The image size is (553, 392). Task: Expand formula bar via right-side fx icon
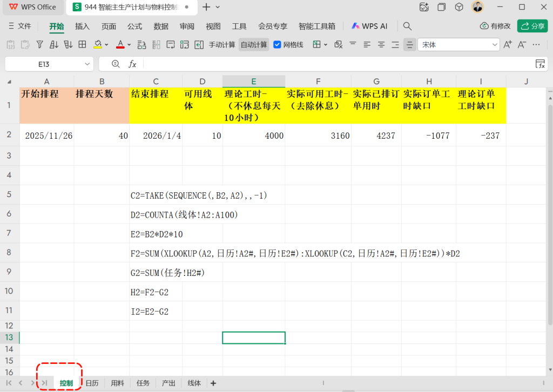pos(540,64)
